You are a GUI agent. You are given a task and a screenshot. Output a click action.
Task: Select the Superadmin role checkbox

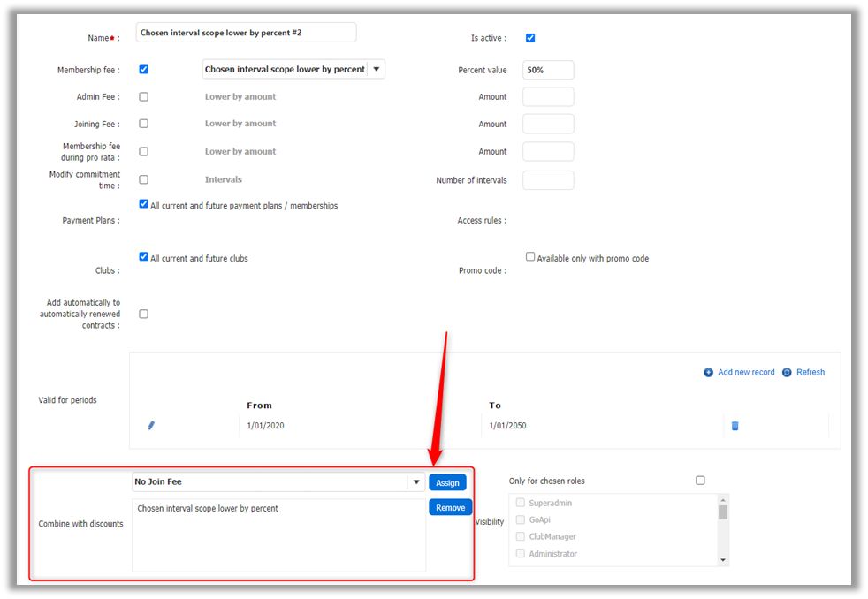click(x=520, y=503)
